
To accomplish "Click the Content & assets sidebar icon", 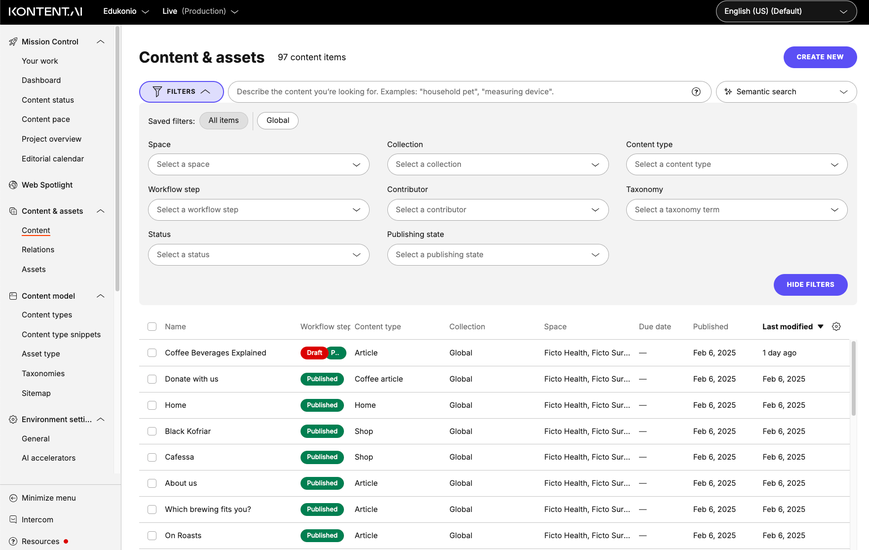I will coord(13,211).
